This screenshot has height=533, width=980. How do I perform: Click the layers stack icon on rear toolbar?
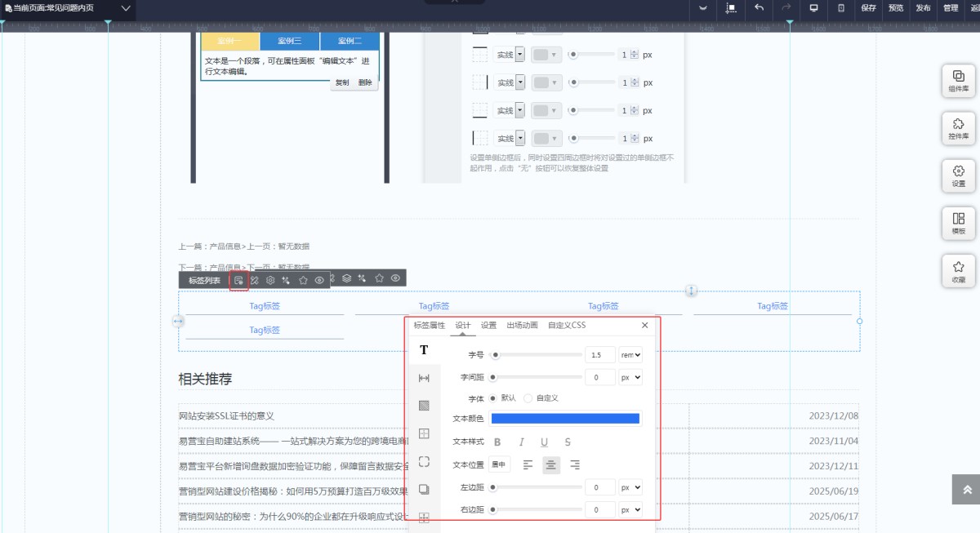pyautogui.click(x=347, y=278)
